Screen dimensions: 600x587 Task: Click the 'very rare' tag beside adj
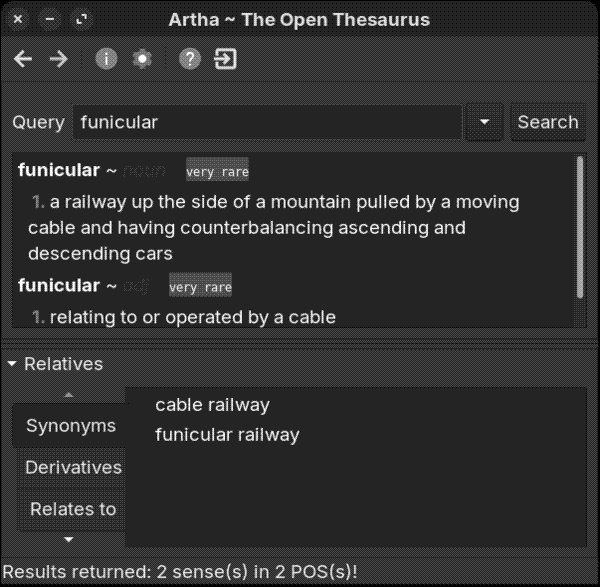[201, 285]
